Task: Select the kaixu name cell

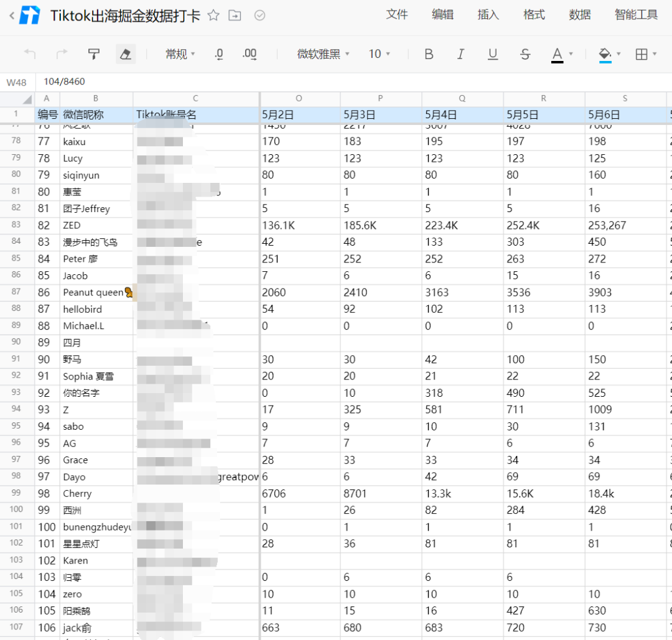Action: (x=96, y=142)
